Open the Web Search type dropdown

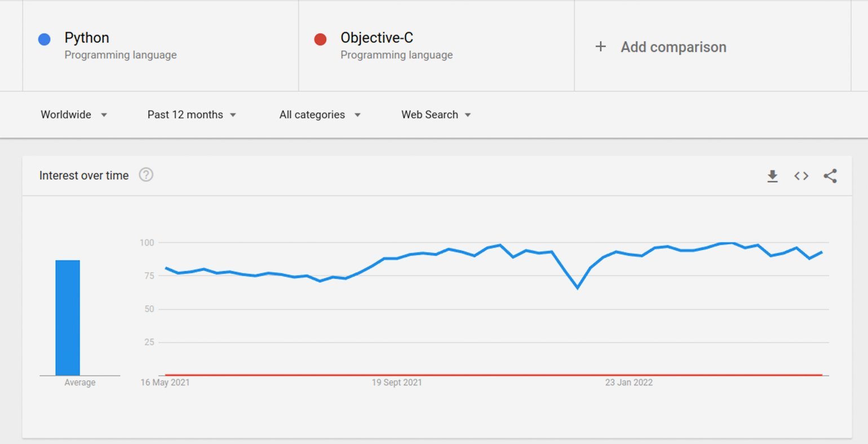(436, 114)
